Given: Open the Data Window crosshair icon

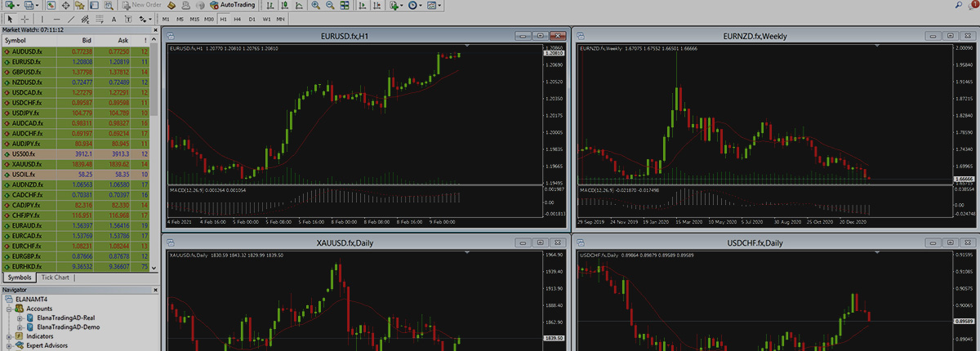Looking at the screenshot, I should [66, 5].
